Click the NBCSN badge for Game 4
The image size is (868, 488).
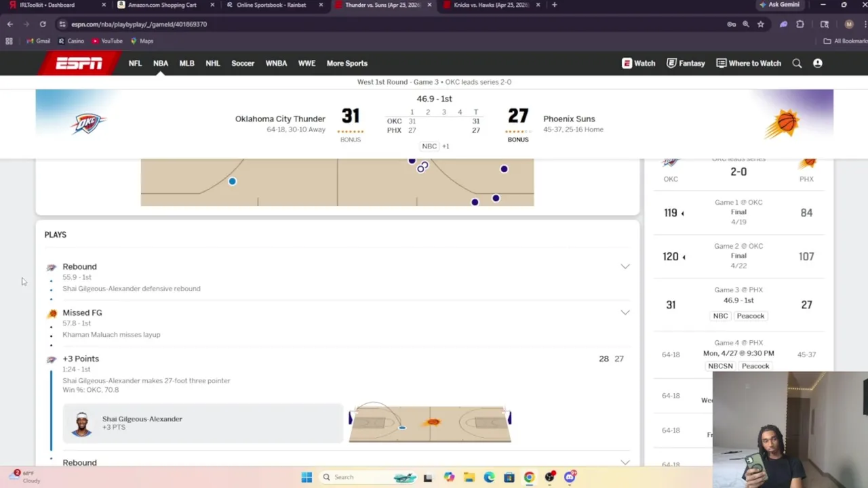click(720, 366)
